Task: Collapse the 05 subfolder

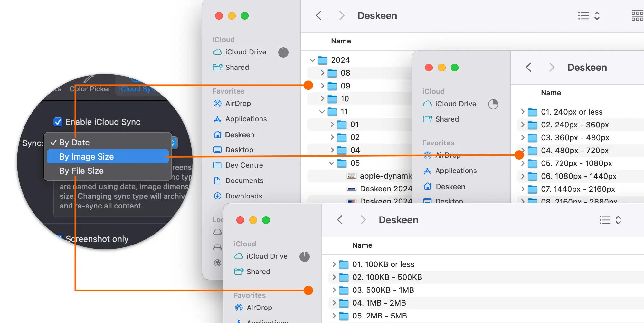Action: (331, 163)
